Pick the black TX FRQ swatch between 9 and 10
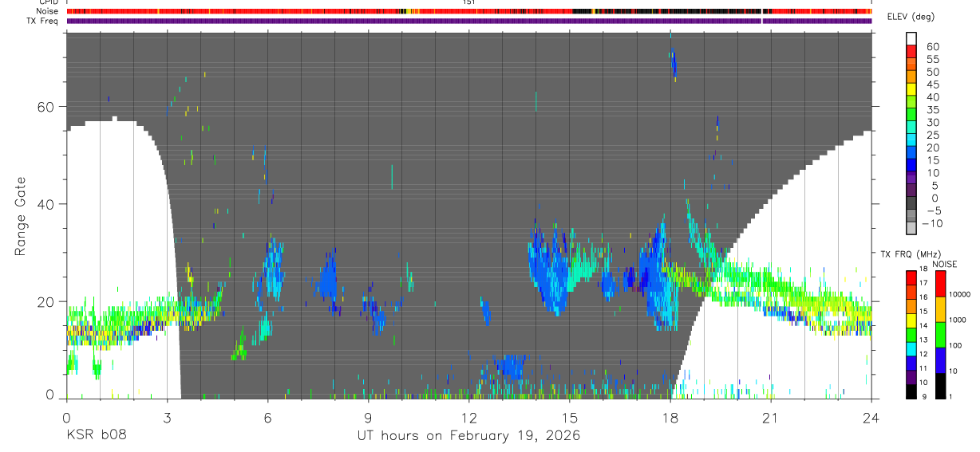This screenshot has height=452, width=980. click(911, 390)
